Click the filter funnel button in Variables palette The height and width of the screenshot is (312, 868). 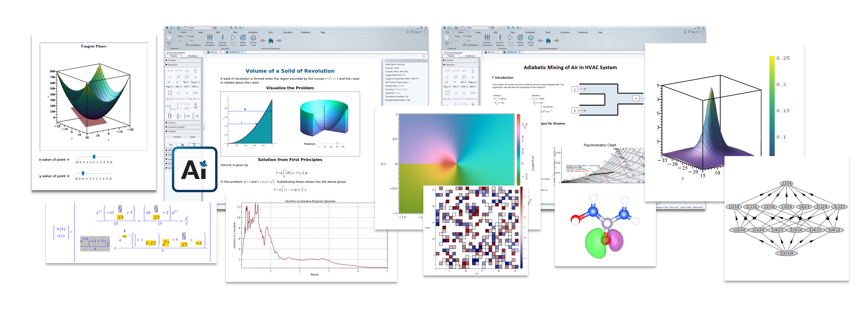194,145
